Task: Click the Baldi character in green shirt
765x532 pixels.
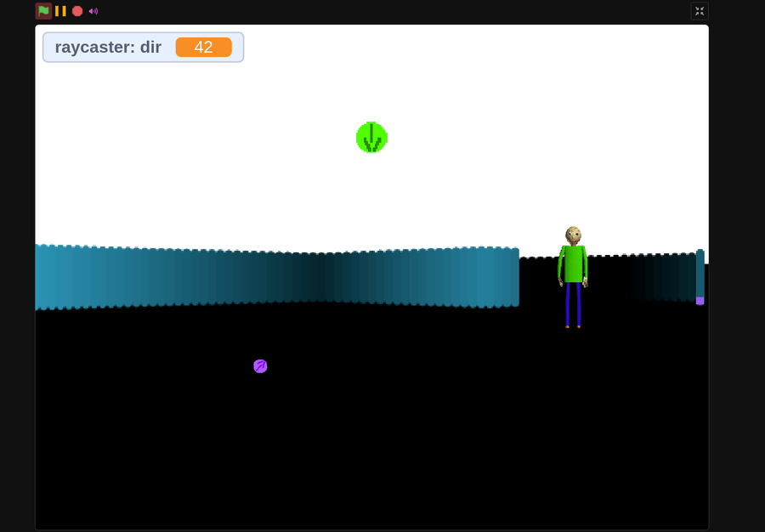Action: 573,277
